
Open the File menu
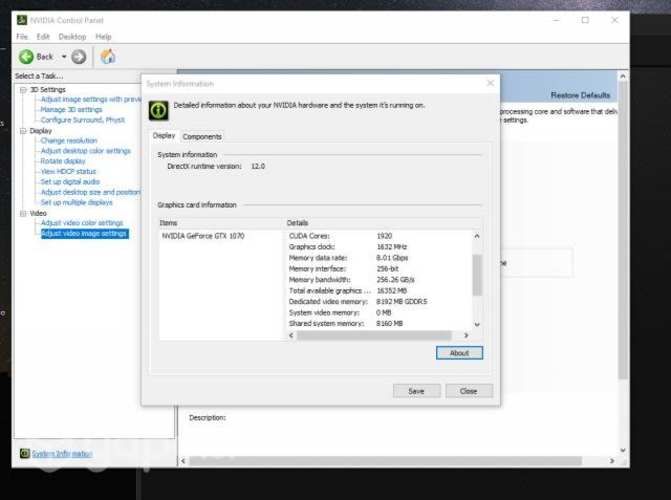[22, 36]
